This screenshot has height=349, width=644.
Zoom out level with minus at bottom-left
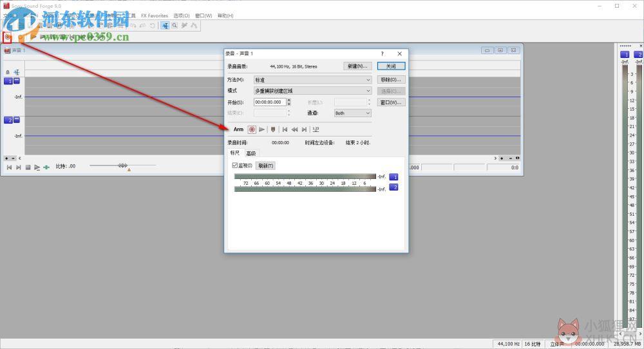(x=13, y=158)
